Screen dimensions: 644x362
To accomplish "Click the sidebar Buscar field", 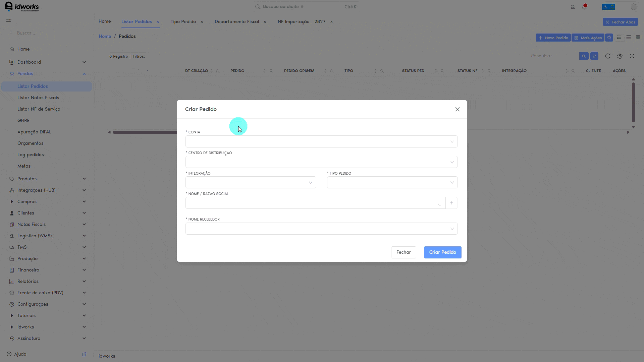I will pyautogui.click(x=47, y=33).
